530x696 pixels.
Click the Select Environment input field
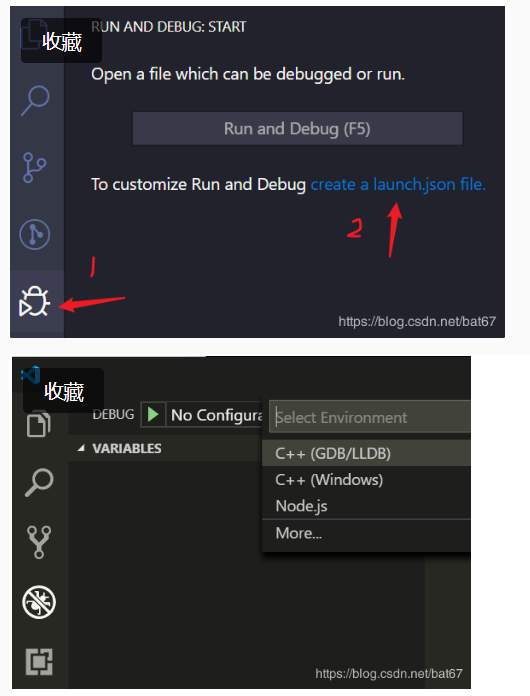370,417
